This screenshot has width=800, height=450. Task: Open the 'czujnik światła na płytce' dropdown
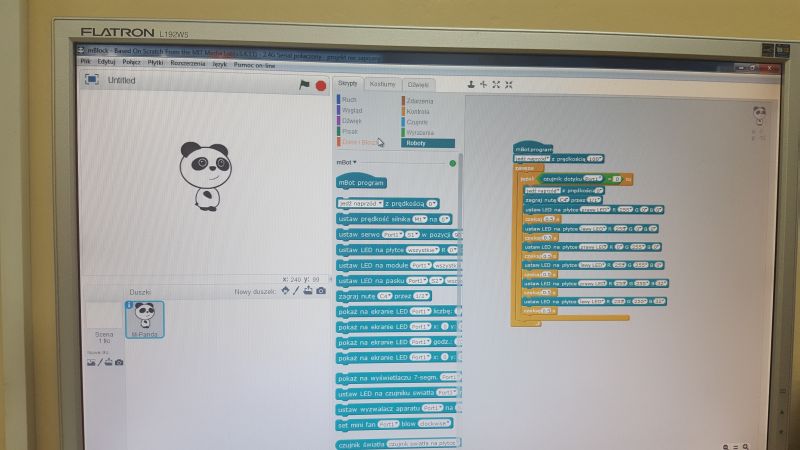(422, 443)
